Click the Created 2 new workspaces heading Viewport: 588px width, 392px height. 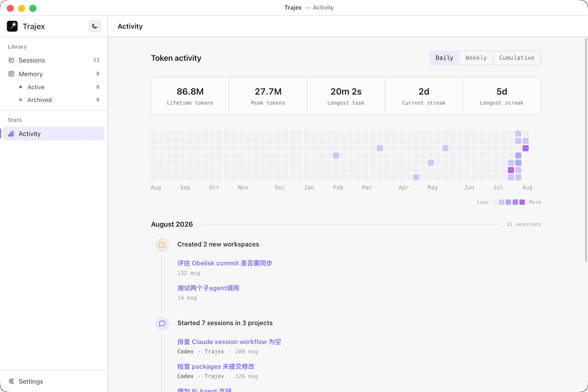[x=218, y=244]
